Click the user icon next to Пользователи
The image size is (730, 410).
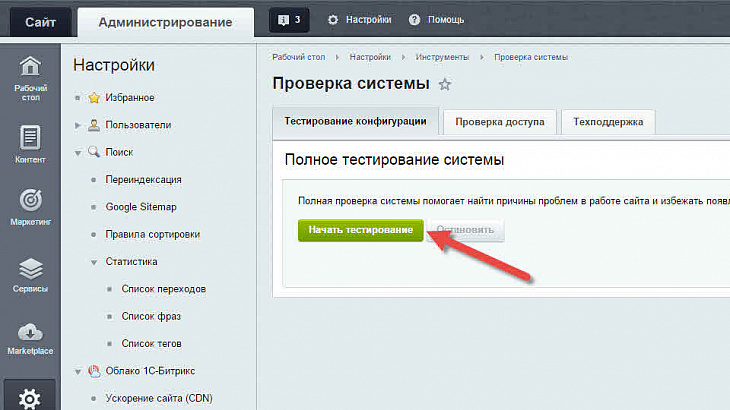click(x=94, y=125)
